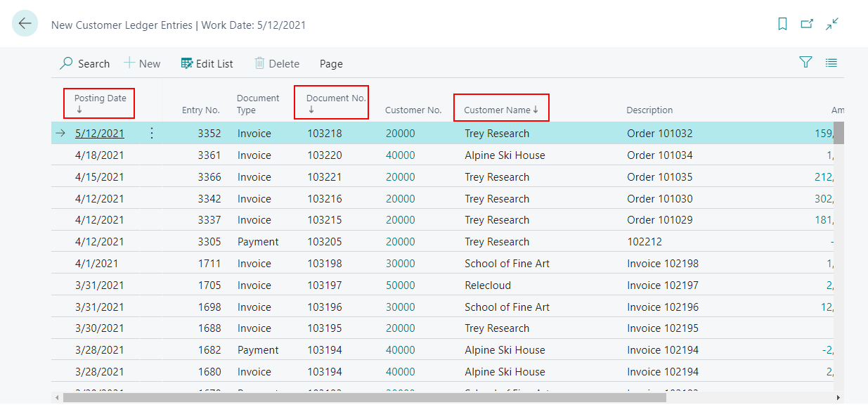Click the back arrow to leave the page
This screenshot has height=405, width=868.
click(x=25, y=23)
